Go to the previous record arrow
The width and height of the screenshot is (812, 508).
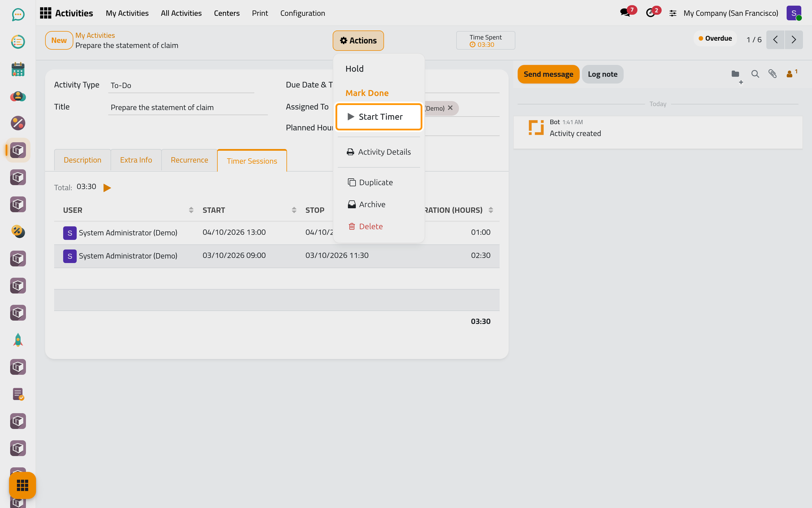(775, 40)
